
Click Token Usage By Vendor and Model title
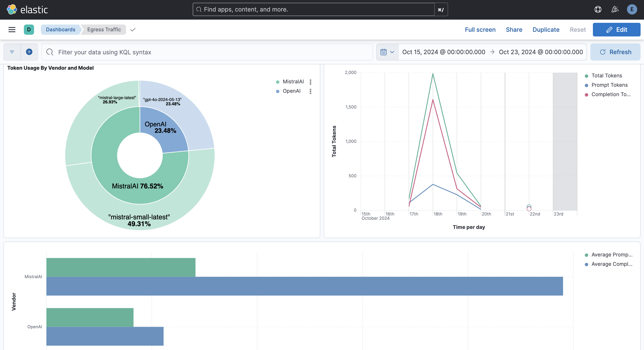pyautogui.click(x=50, y=68)
